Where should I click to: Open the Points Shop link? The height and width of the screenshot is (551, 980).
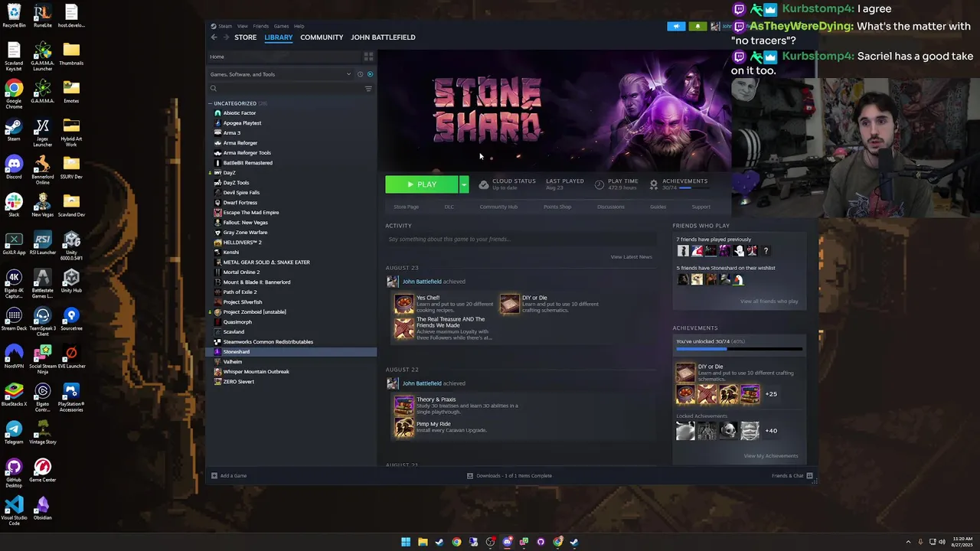point(557,207)
